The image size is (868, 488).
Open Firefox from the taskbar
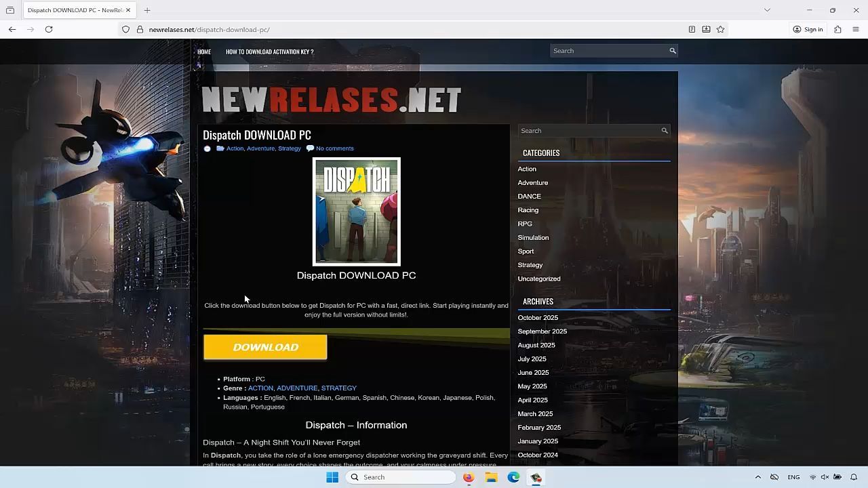pos(469,477)
